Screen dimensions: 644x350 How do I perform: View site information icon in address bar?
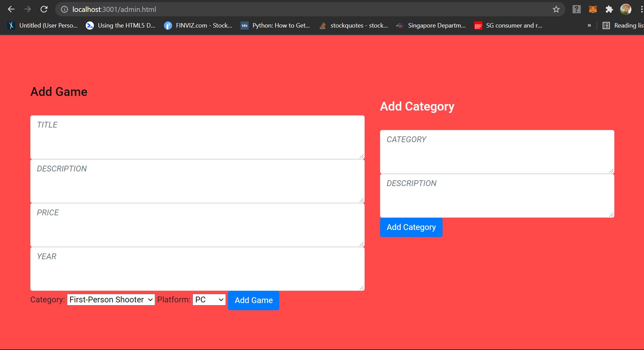64,10
